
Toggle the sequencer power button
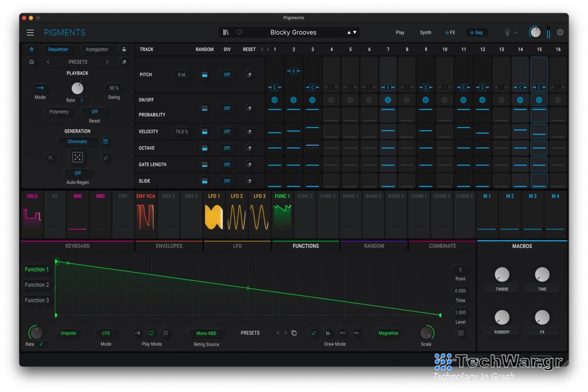(32, 49)
